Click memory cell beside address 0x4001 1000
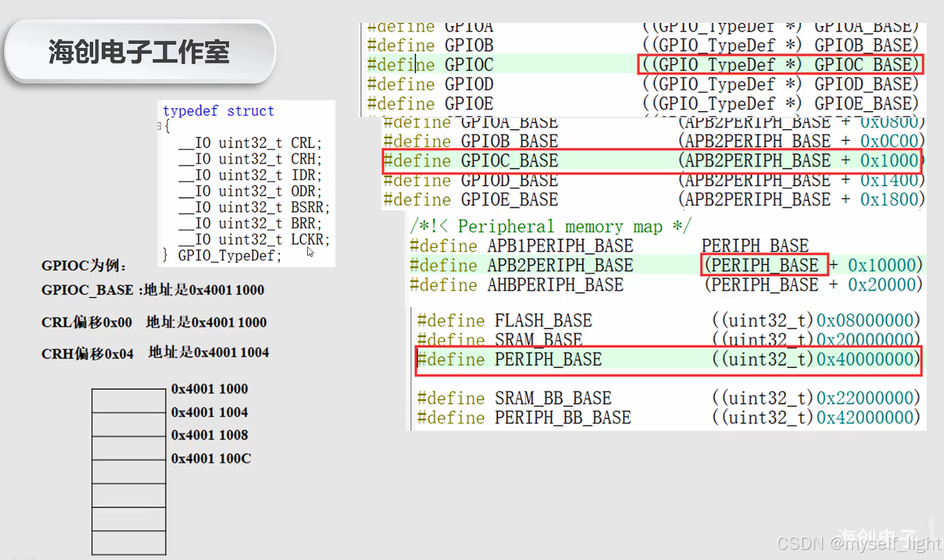Screen dimensions: 944x560 click(x=129, y=401)
